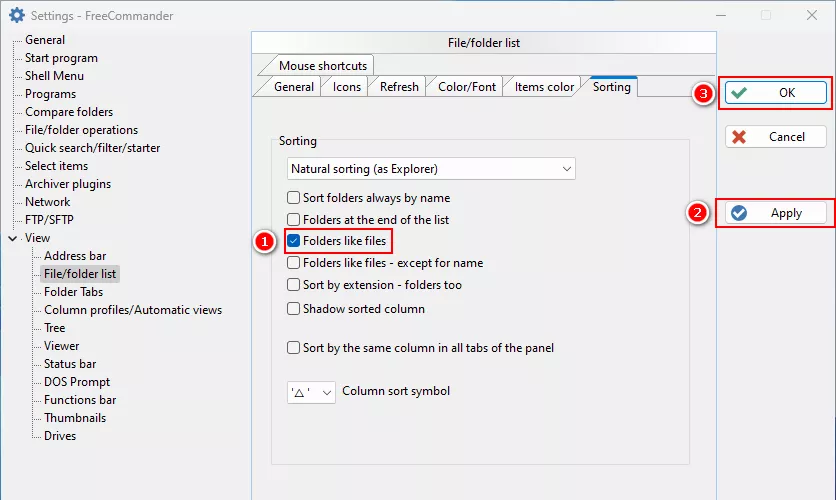This screenshot has width=836, height=500.
Task: Select the Sorting tab
Action: click(x=612, y=87)
